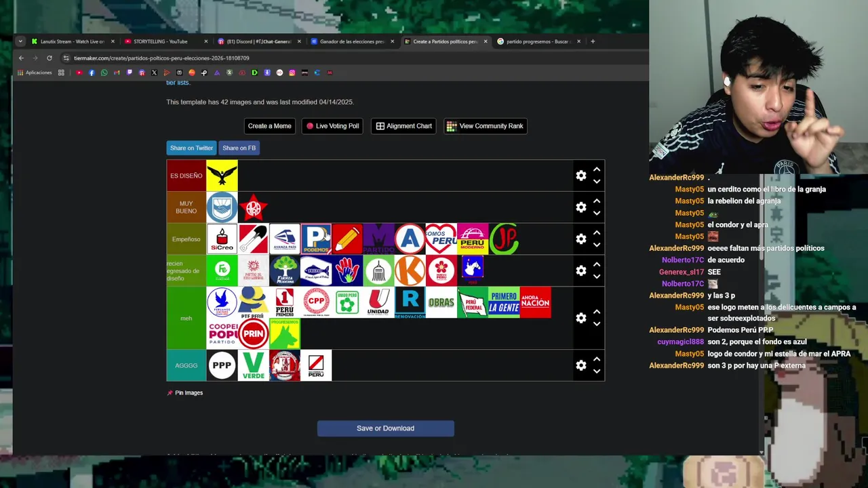Open a new browser tab
The height and width of the screenshot is (488, 868).
593,41
